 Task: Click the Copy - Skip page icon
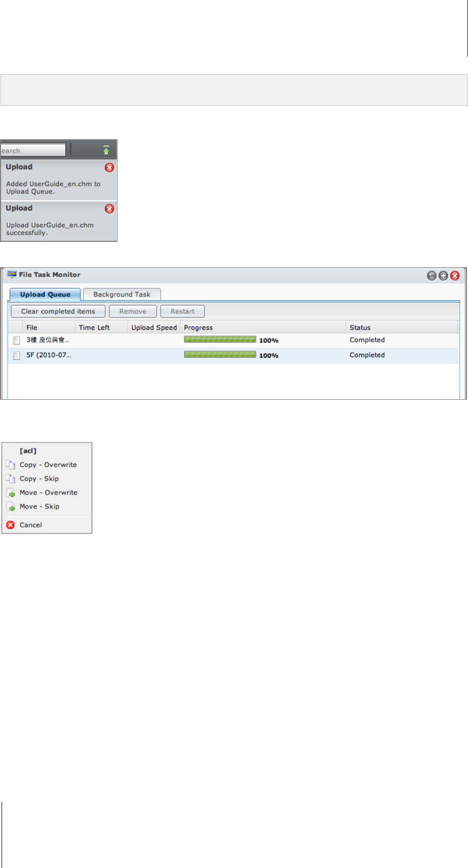pyautogui.click(x=10, y=479)
